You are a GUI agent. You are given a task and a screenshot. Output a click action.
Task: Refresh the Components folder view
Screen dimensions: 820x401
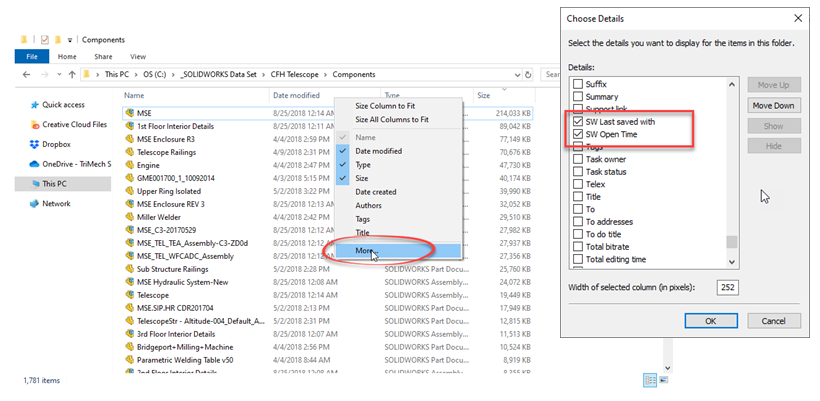[528, 74]
